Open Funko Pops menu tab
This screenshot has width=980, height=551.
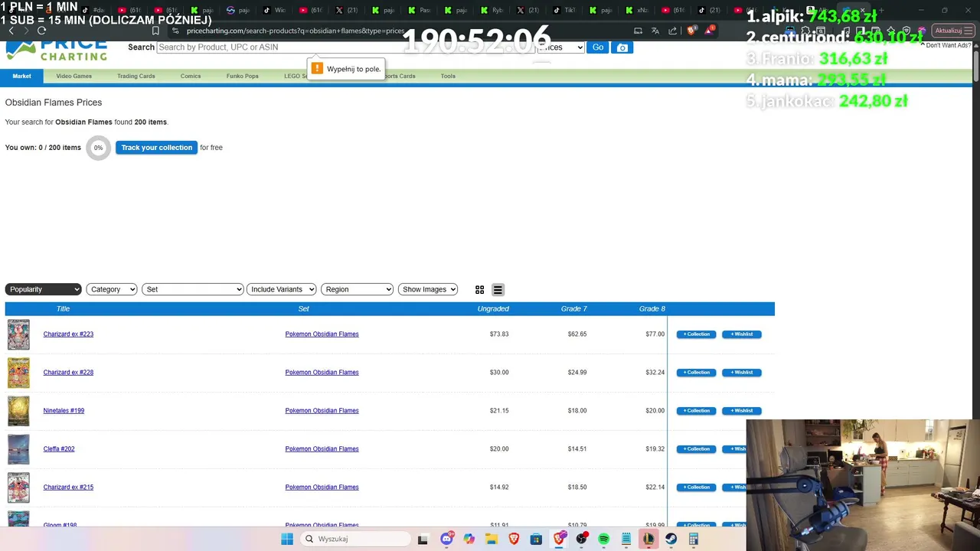(x=243, y=76)
